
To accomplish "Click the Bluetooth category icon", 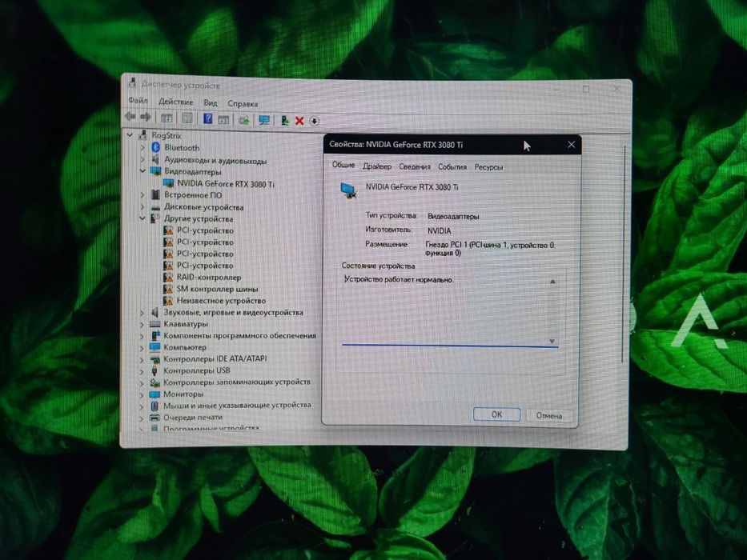I will tap(156, 148).
